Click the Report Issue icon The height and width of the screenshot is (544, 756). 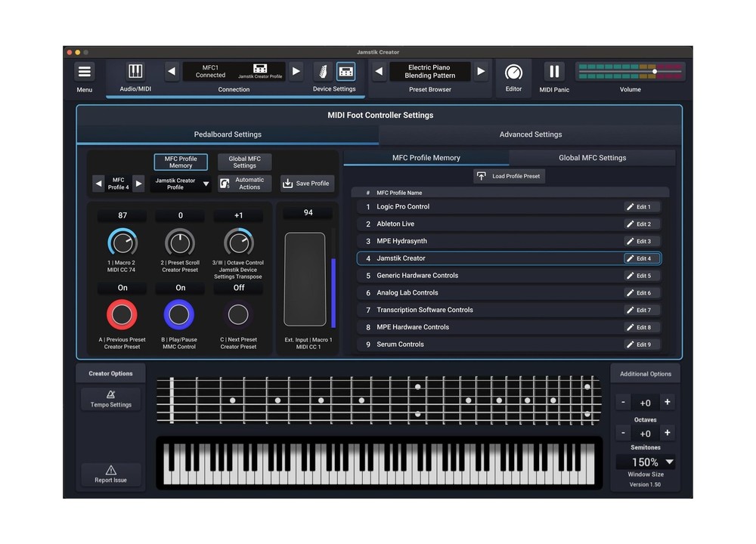[110, 474]
